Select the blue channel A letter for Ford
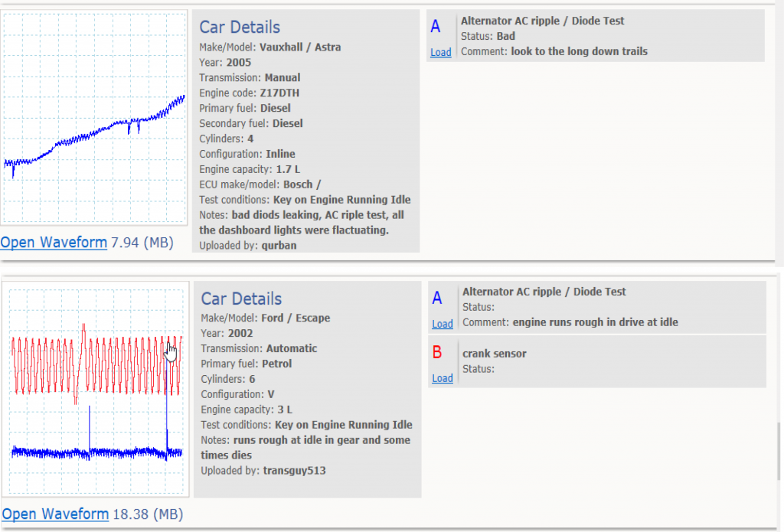Viewport: 784px width, 532px height. point(437,298)
